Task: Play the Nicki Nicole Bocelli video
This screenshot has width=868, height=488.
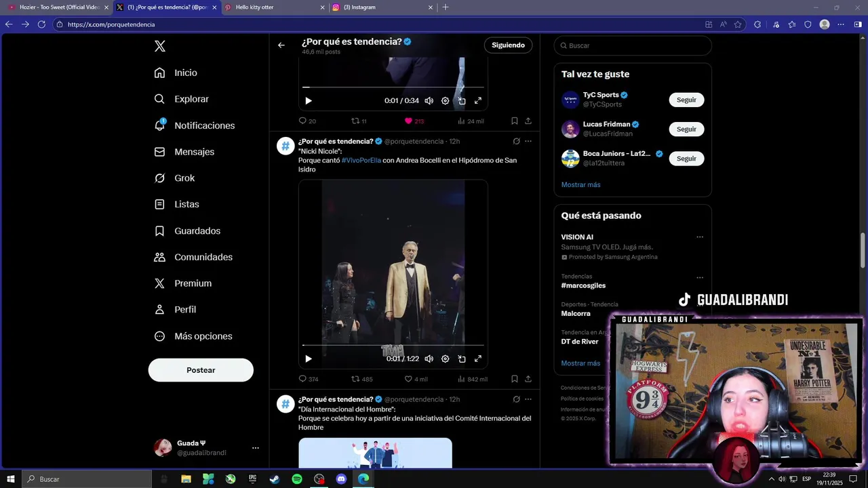Action: (309, 359)
